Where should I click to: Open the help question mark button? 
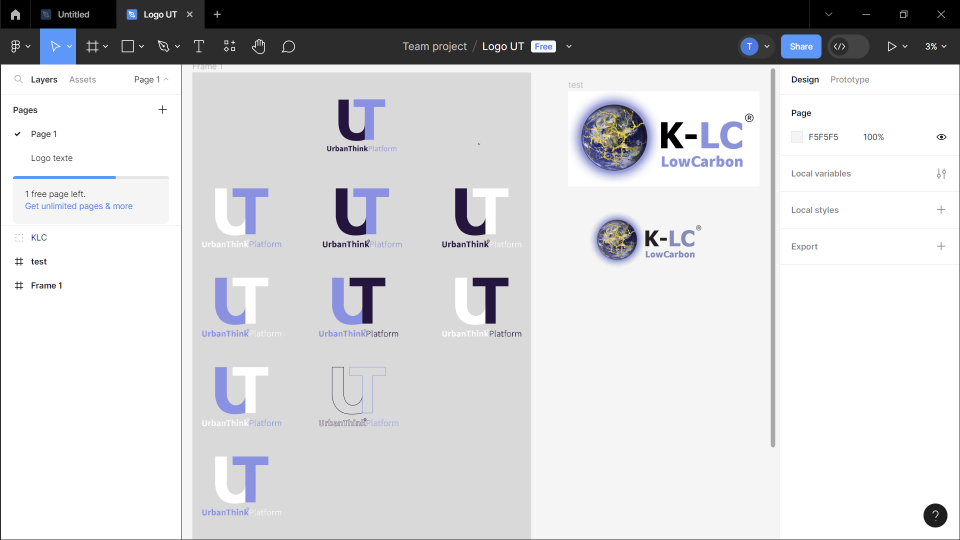[x=934, y=516]
